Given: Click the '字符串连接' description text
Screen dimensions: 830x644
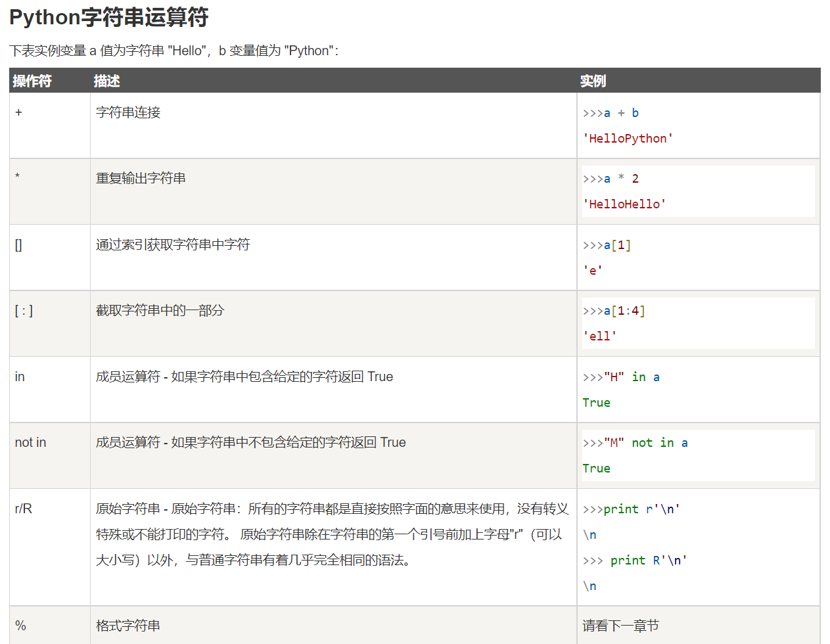Looking at the screenshot, I should pyautogui.click(x=128, y=112).
